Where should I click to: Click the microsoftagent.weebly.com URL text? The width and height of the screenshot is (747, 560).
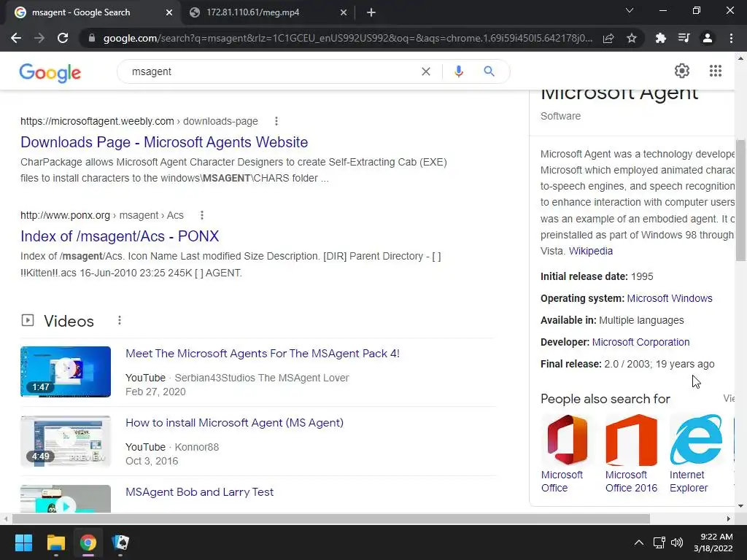tap(97, 122)
